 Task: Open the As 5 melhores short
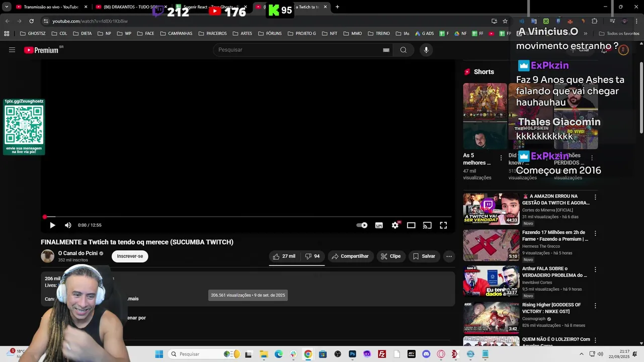pyautogui.click(x=485, y=116)
